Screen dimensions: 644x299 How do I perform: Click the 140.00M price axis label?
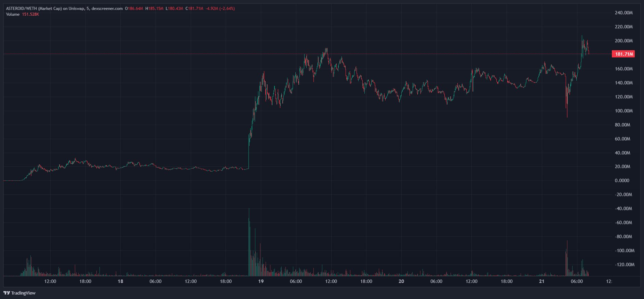[x=623, y=83]
